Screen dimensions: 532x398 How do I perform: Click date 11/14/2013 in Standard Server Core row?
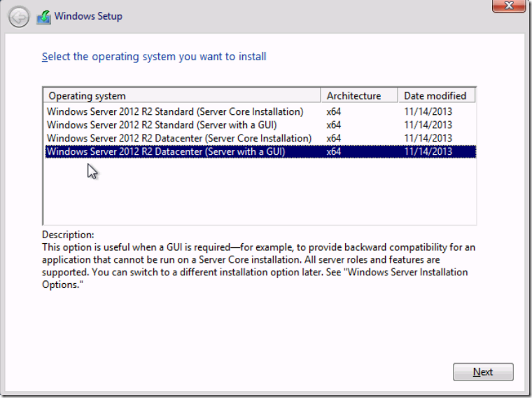[428, 111]
